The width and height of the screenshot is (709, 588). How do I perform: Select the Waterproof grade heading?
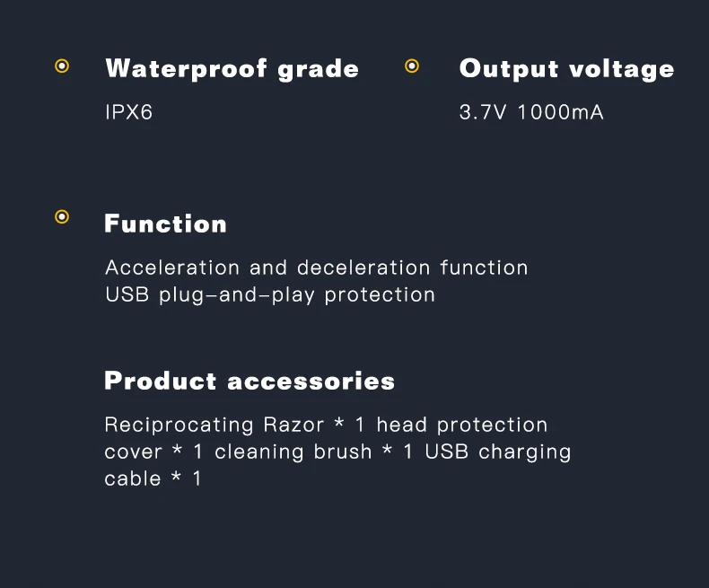point(232,69)
